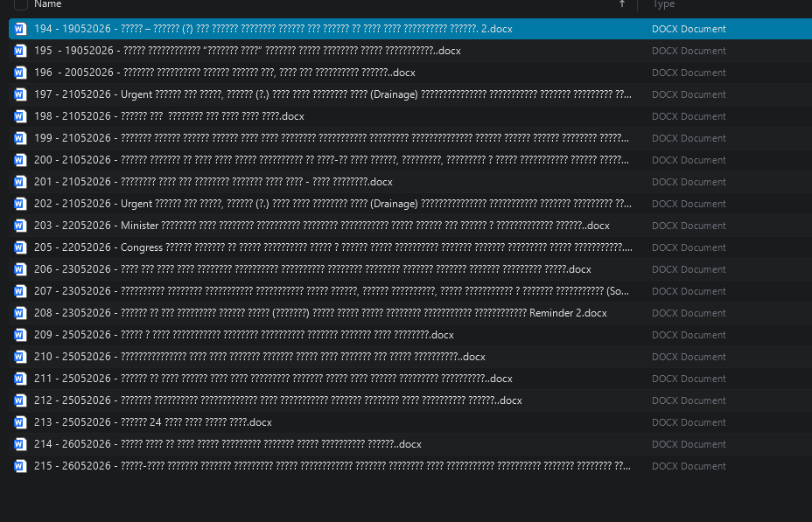Image resolution: width=812 pixels, height=522 pixels.
Task: Click the sort direction arrow in Name column
Action: click(x=622, y=4)
